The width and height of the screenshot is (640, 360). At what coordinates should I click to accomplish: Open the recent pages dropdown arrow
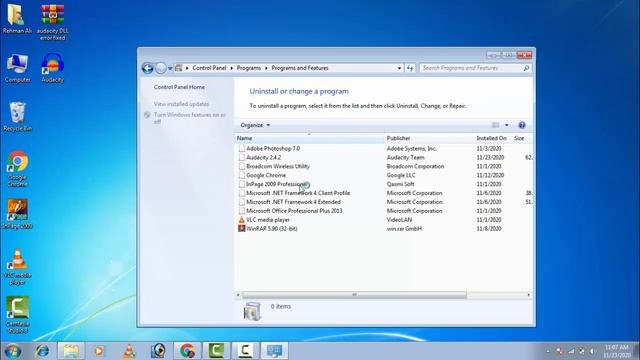pos(170,68)
